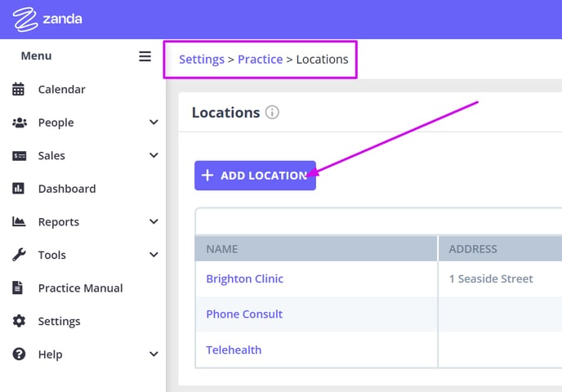
Task: Collapse the menu with hamburger icon
Action: coord(145,56)
